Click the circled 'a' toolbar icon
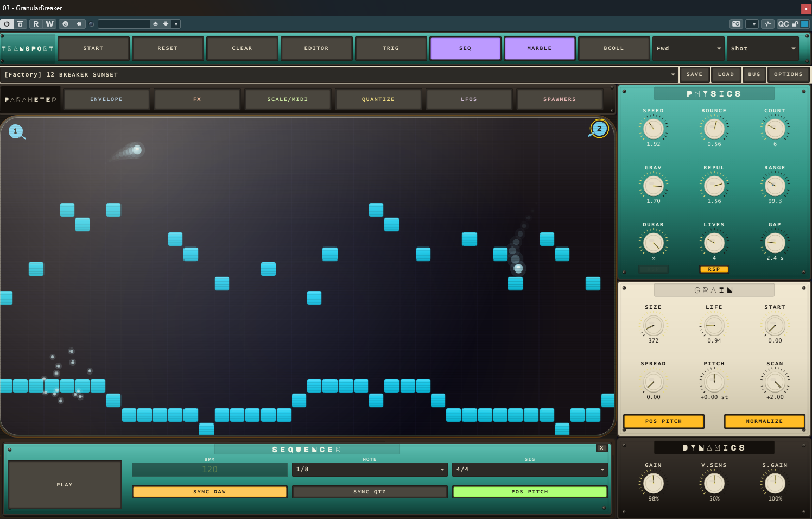This screenshot has width=812, height=519. (65, 24)
